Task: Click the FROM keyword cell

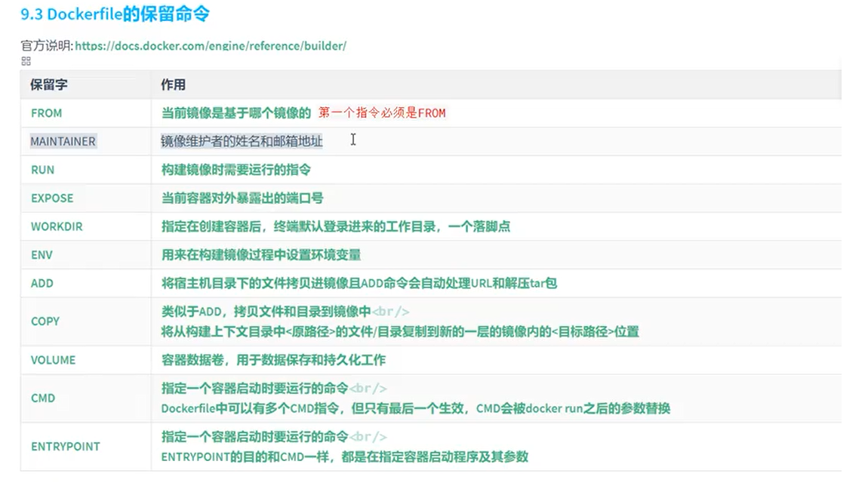Action: [46, 113]
